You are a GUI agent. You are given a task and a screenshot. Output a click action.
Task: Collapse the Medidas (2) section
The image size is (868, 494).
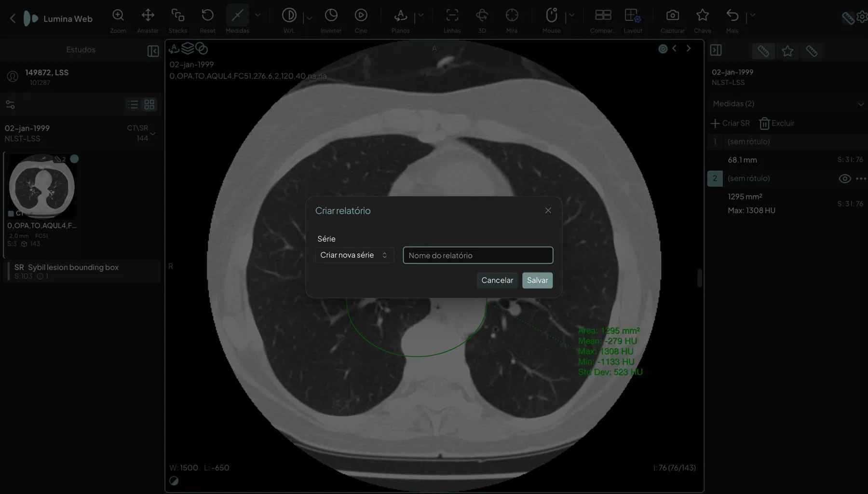pyautogui.click(x=861, y=104)
